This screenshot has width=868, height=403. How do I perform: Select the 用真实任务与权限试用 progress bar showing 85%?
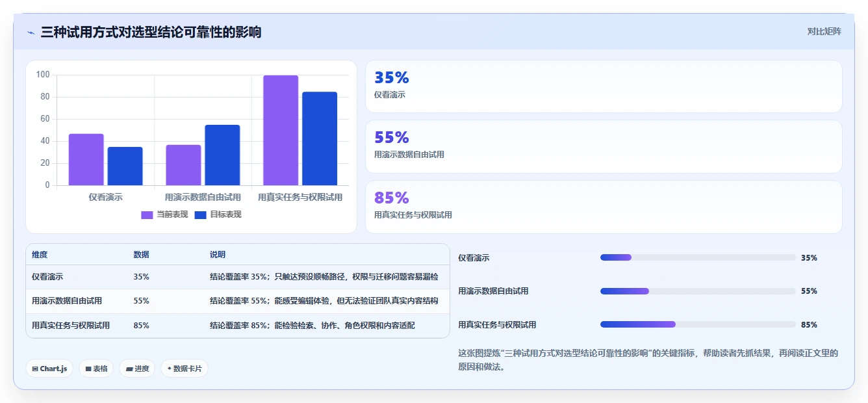(698, 324)
